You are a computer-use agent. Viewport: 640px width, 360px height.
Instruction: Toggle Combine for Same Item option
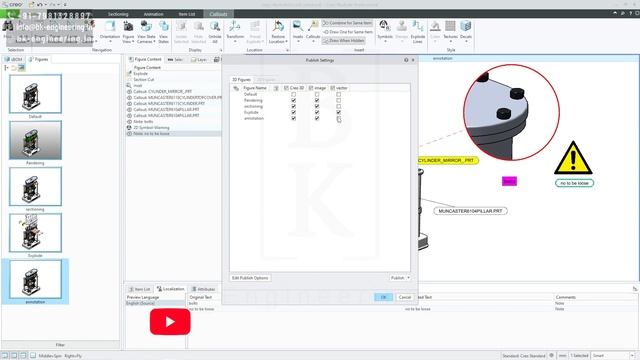click(347, 23)
